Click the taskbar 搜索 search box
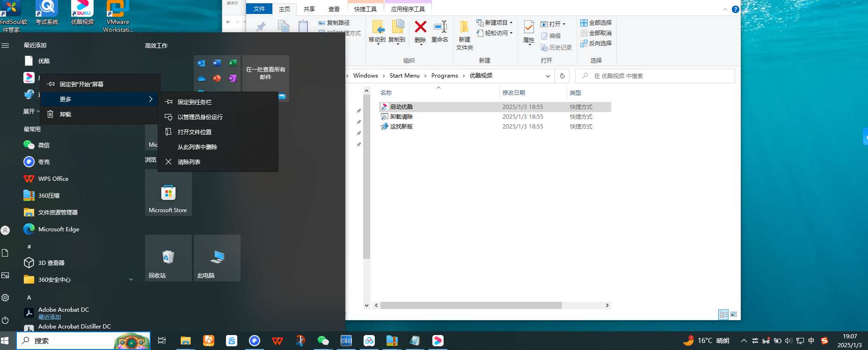The width and height of the screenshot is (868, 350). coord(83,341)
